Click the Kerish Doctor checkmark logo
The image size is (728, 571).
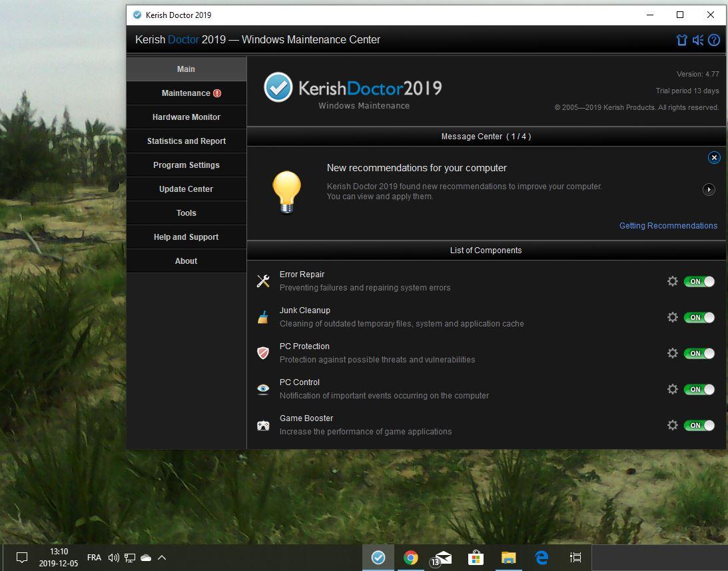(278, 87)
